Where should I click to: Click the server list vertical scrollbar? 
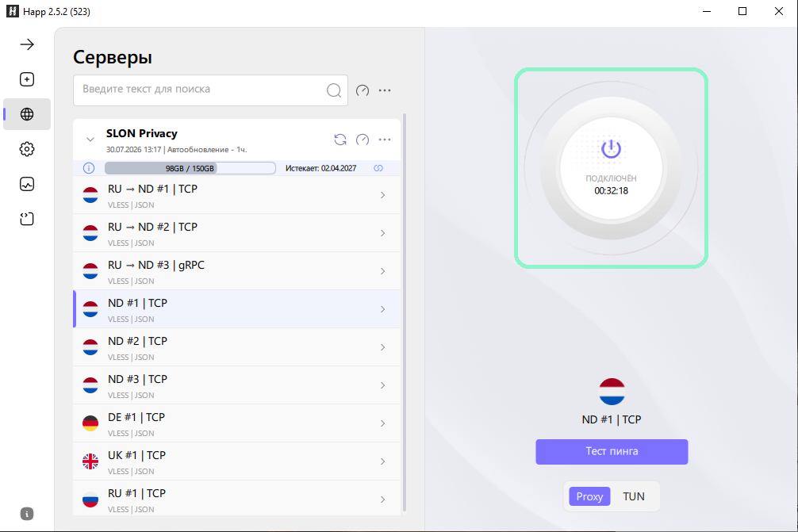point(405,312)
